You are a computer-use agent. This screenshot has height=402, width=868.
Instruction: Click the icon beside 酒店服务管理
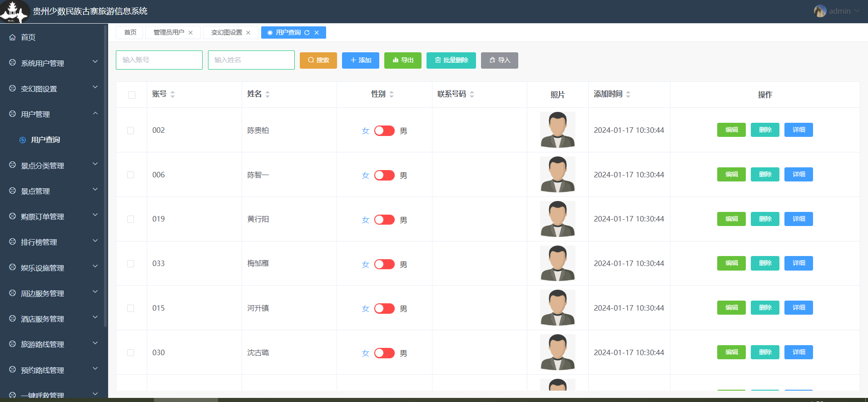(x=12, y=318)
